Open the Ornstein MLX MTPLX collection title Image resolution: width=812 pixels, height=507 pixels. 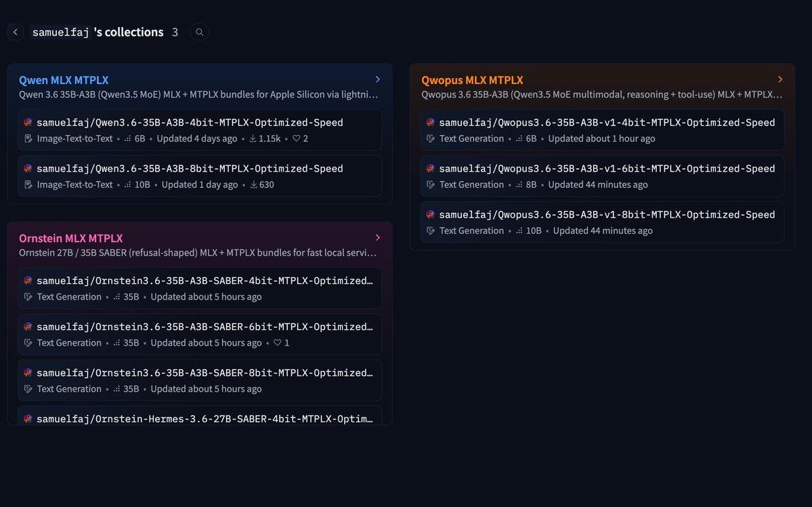click(x=71, y=238)
